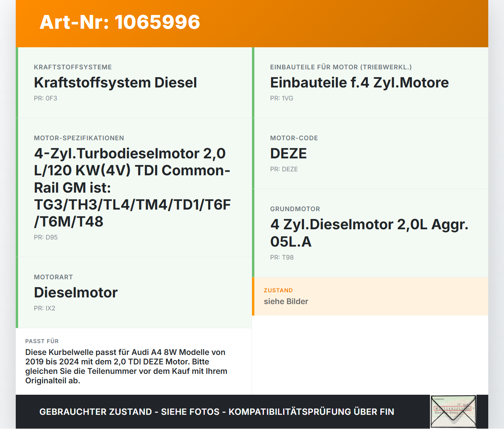504x429 pixels.
Task: Click the PR: IX2 code
Action: click(x=44, y=308)
